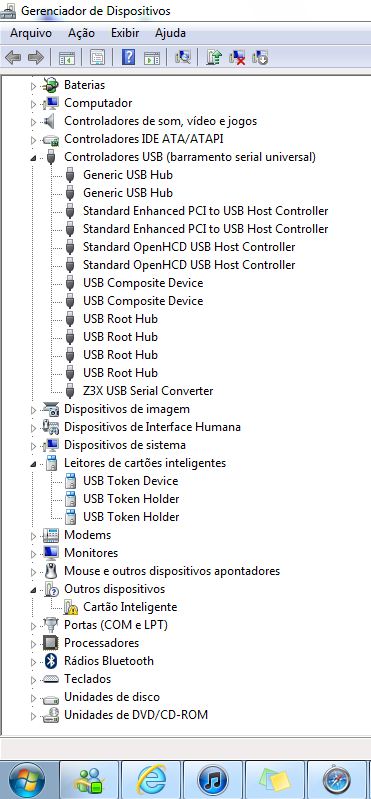Click the Windows Start orb
This screenshot has width=371, height=799.
tap(27, 780)
